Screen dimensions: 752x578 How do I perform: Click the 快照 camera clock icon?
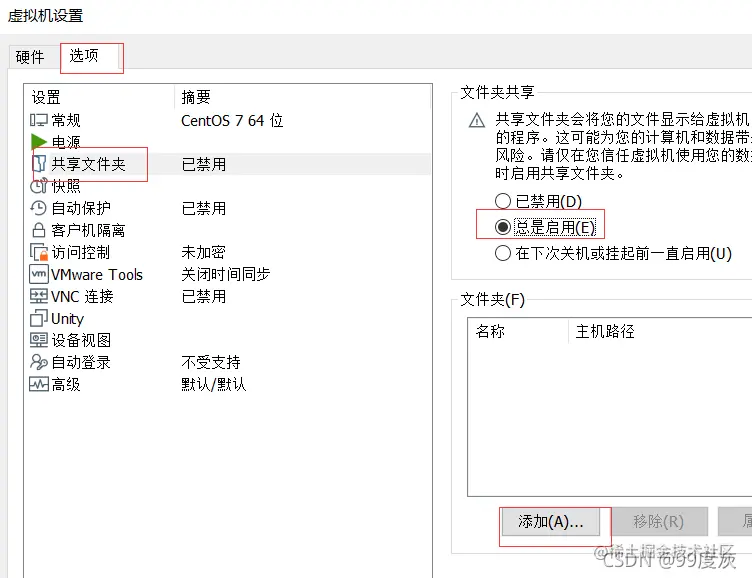pos(38,186)
